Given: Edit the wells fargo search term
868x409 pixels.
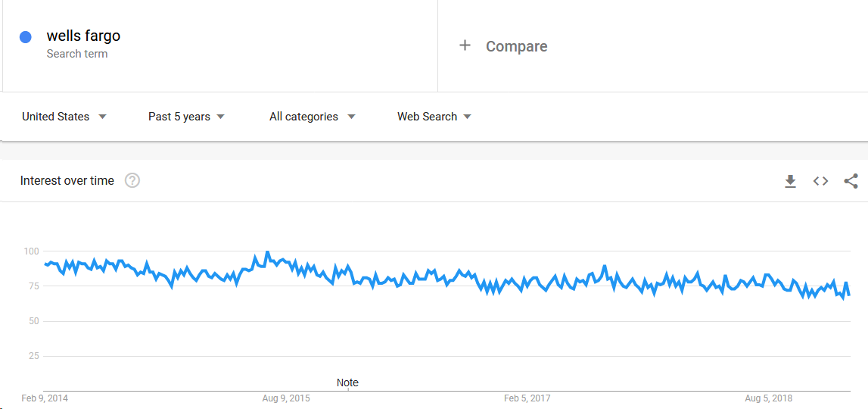Looking at the screenshot, I should click(83, 36).
